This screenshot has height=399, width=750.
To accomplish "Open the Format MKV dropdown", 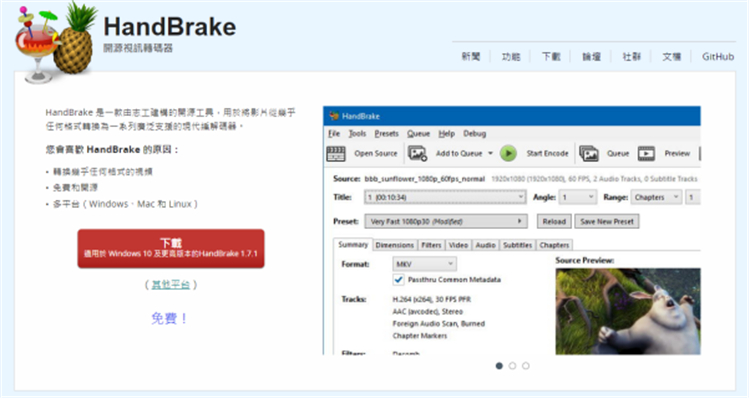I will coord(424,264).
